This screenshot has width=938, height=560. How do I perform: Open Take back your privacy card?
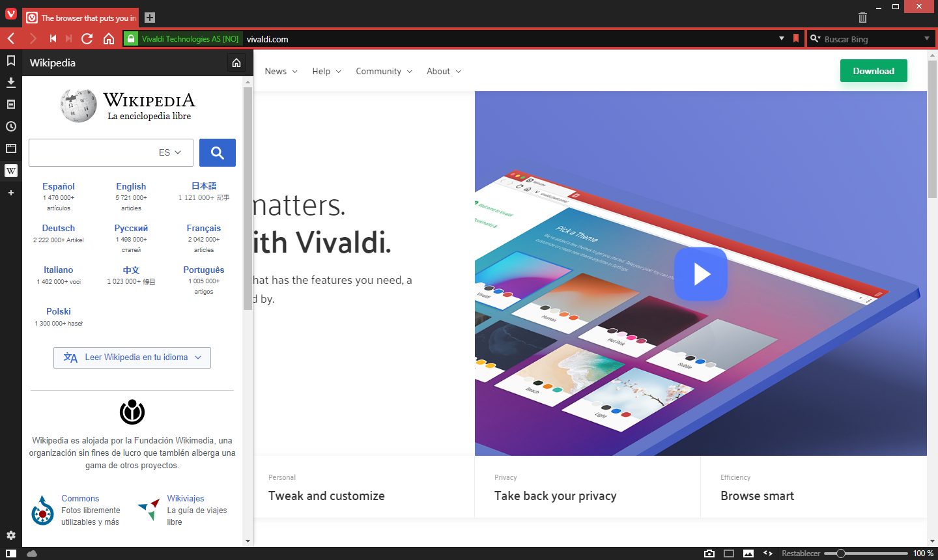[x=588, y=487]
